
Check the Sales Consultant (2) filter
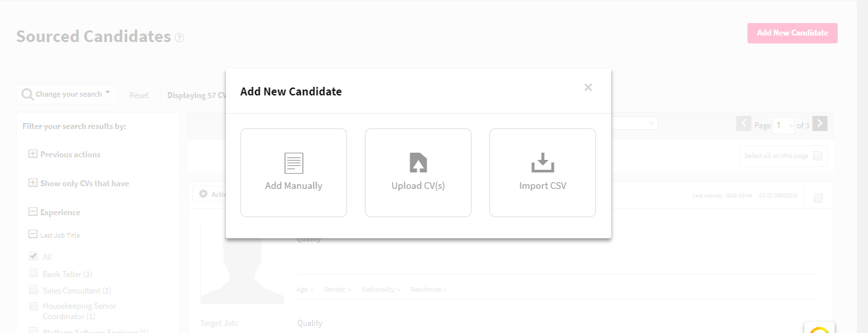(34, 290)
